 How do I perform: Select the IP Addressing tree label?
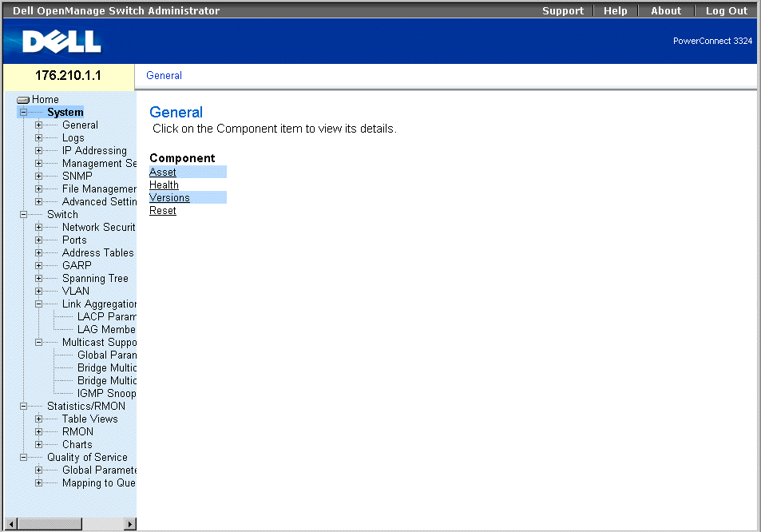coord(94,150)
